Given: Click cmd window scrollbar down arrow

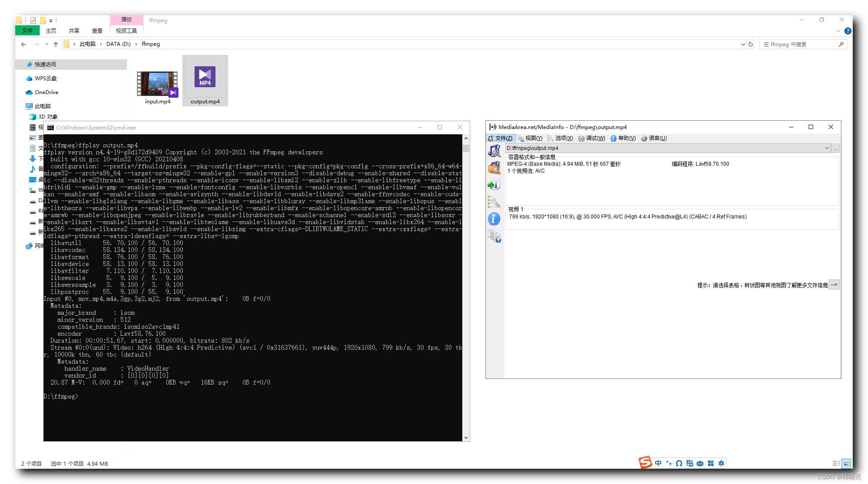Looking at the screenshot, I should (466, 438).
